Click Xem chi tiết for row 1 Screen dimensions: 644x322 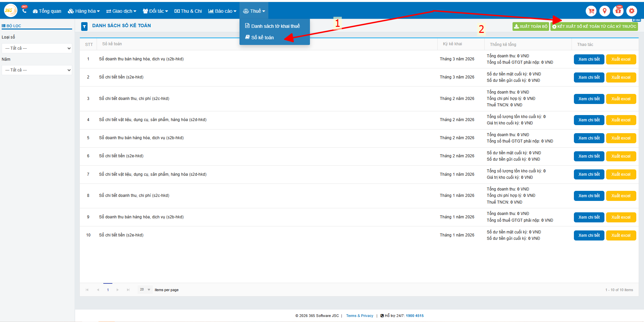point(589,59)
